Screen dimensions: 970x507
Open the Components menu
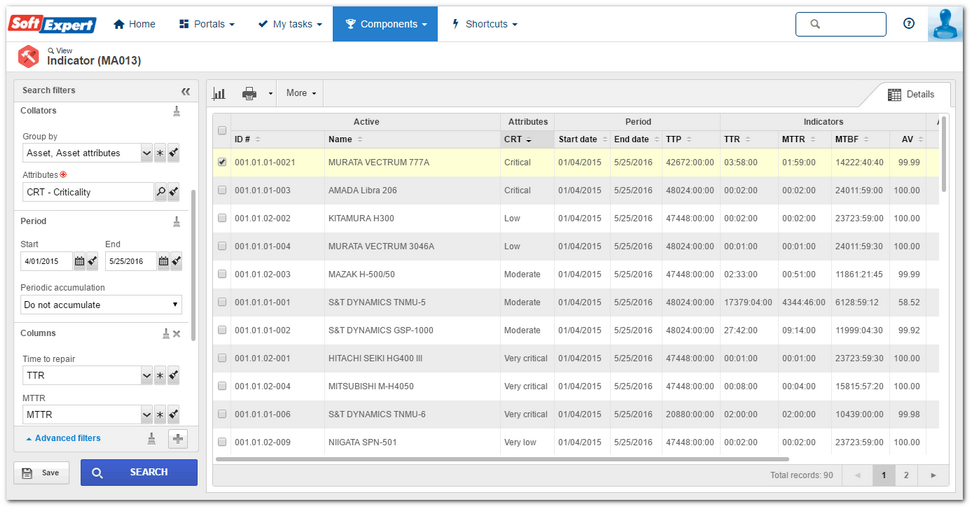tap(385, 24)
